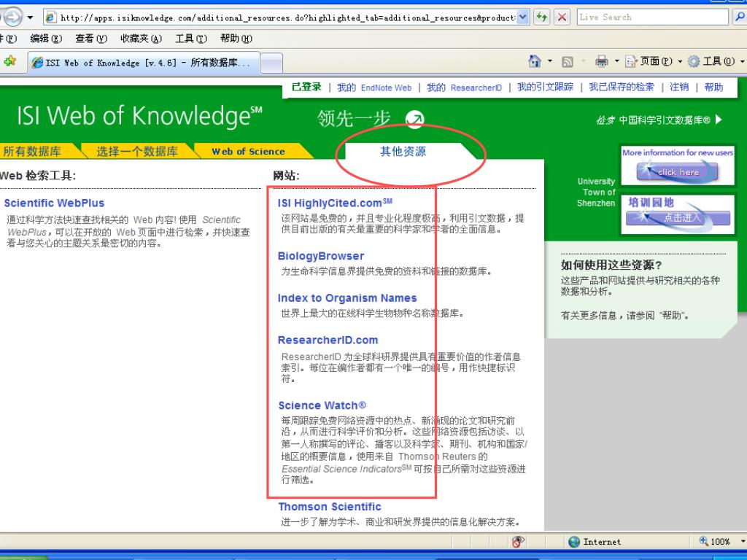This screenshot has width=747, height=560.
Task: Open a new blank browser tab
Action: point(271,63)
